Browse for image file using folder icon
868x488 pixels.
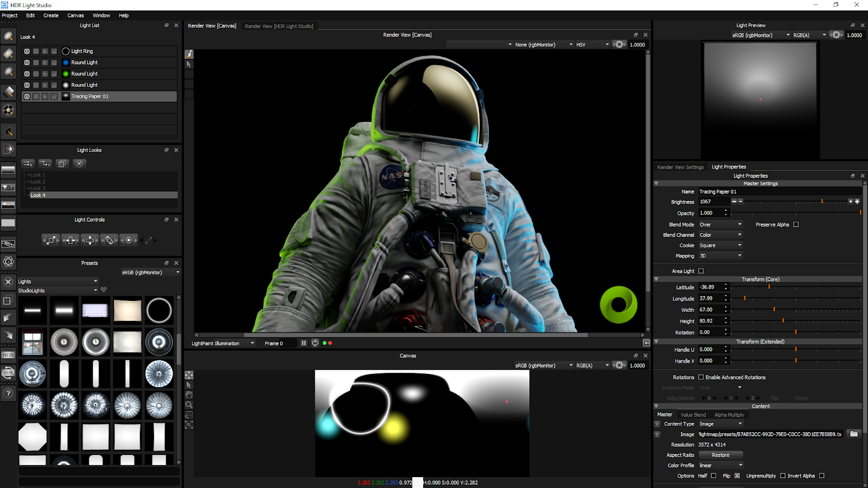pos(853,434)
